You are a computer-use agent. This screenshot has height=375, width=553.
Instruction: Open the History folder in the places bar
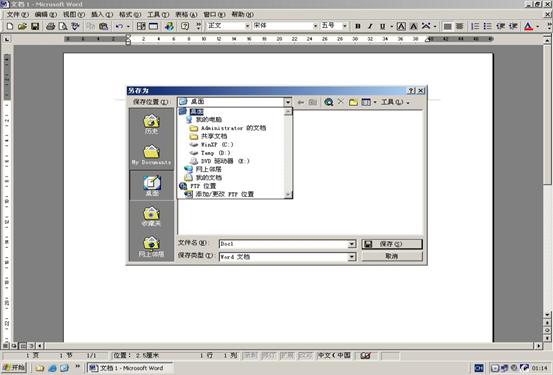point(151,124)
